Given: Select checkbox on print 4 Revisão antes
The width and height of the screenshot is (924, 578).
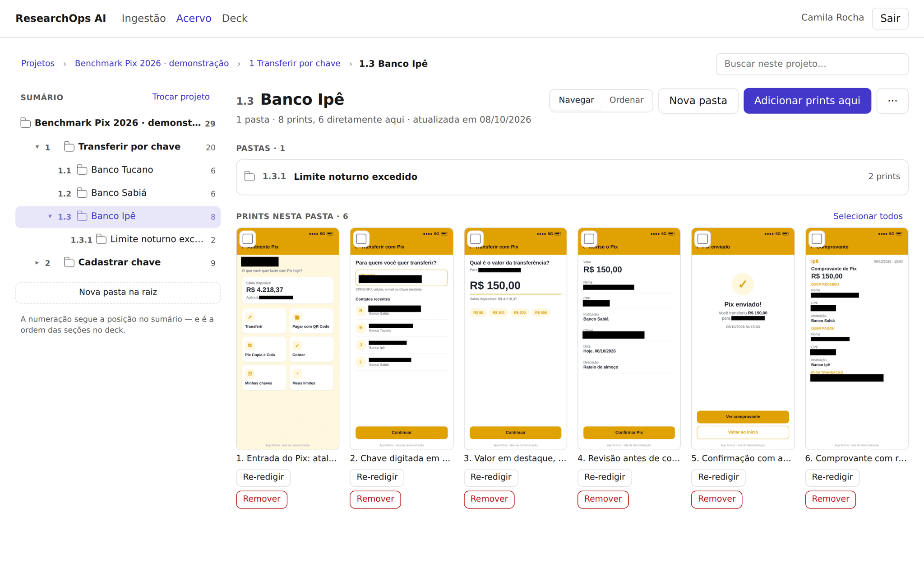Looking at the screenshot, I should click(x=589, y=238).
